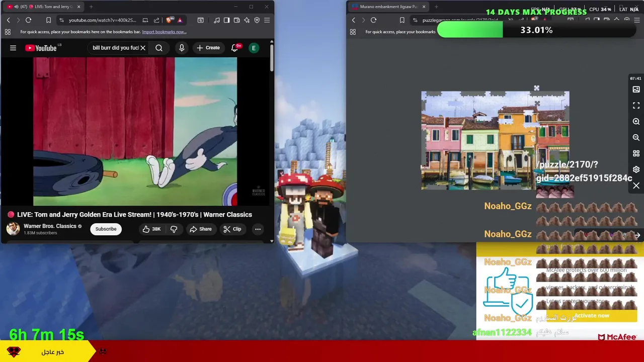Screen dimensions: 644x362
Task: Close the puzzle side toolbar with X
Action: (636, 186)
